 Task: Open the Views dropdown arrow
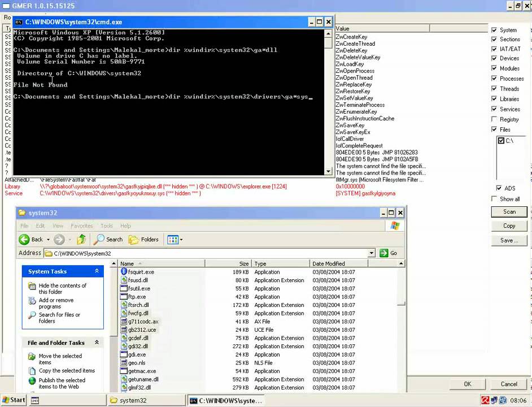(x=181, y=240)
